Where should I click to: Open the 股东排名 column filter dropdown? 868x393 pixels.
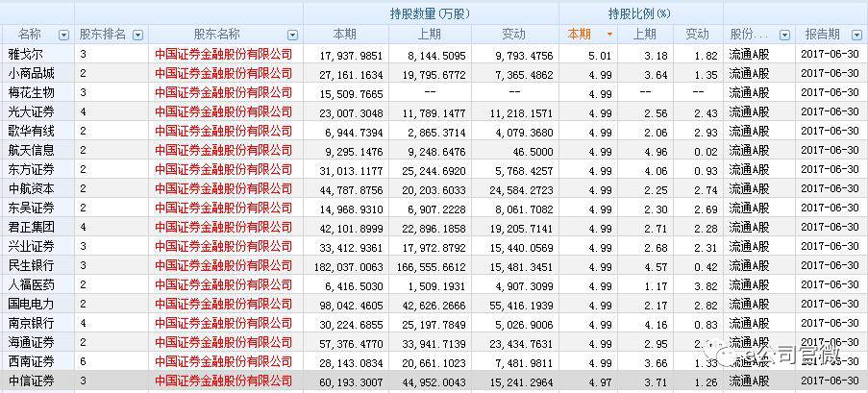[x=137, y=35]
